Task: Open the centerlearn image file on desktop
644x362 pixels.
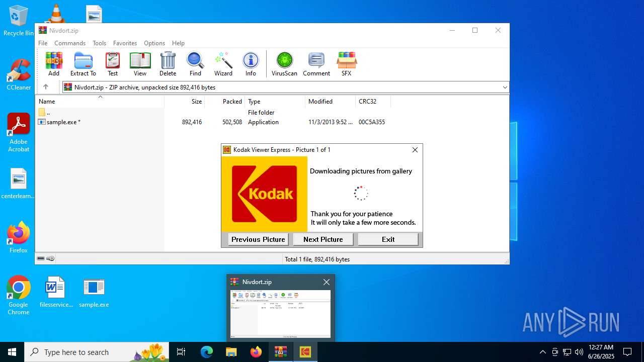Action: 19,184
